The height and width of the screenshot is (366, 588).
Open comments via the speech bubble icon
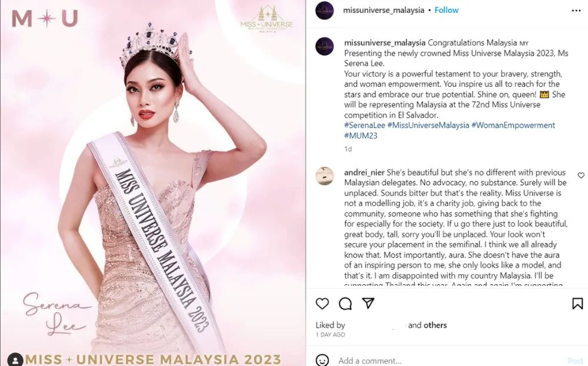click(x=345, y=303)
